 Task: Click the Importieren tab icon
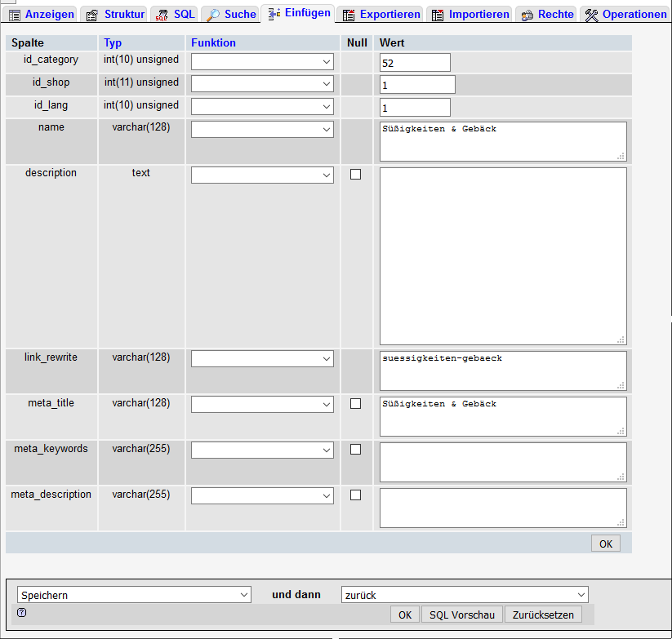point(438,16)
